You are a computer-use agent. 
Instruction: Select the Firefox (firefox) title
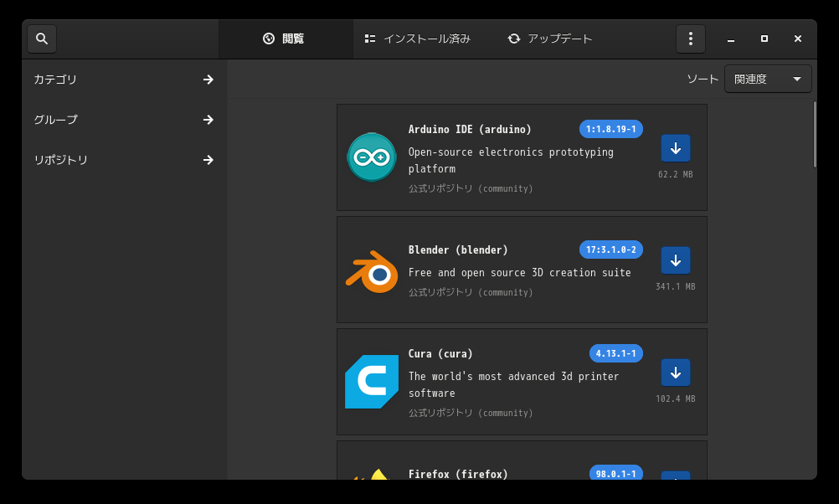[x=458, y=474]
